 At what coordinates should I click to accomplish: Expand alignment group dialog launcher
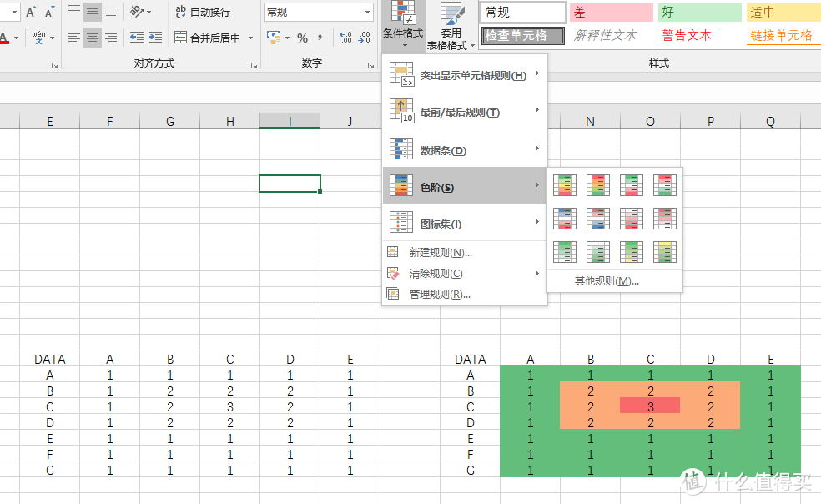coord(254,64)
